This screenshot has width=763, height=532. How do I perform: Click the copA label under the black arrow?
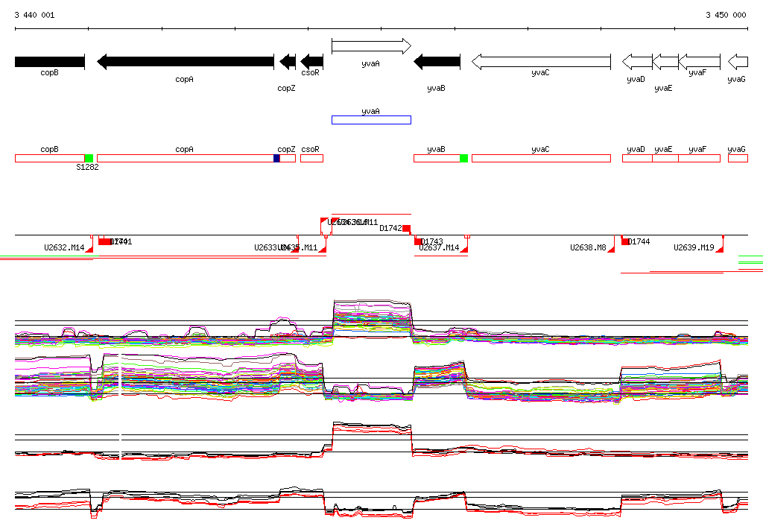click(x=185, y=79)
